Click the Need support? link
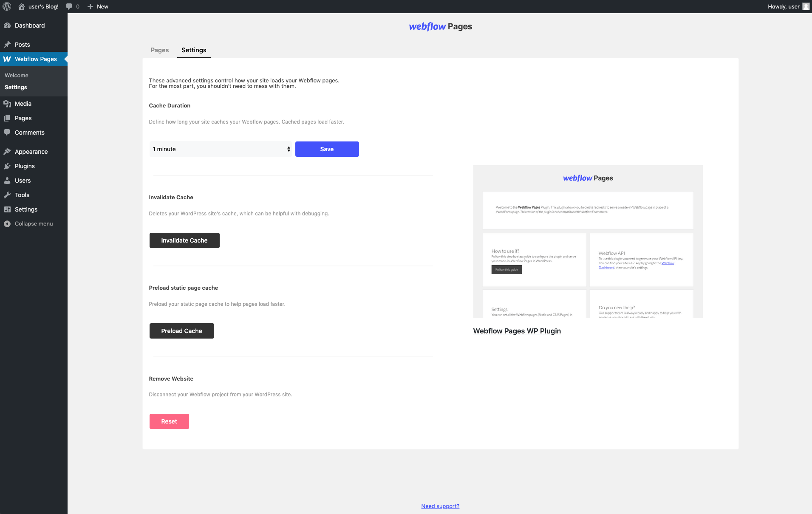Screen dimensions: 812x514 440,506
